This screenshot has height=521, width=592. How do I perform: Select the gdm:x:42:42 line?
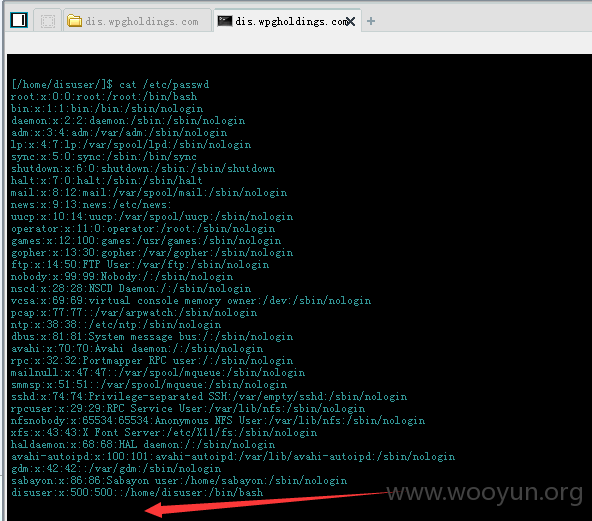tap(116, 469)
